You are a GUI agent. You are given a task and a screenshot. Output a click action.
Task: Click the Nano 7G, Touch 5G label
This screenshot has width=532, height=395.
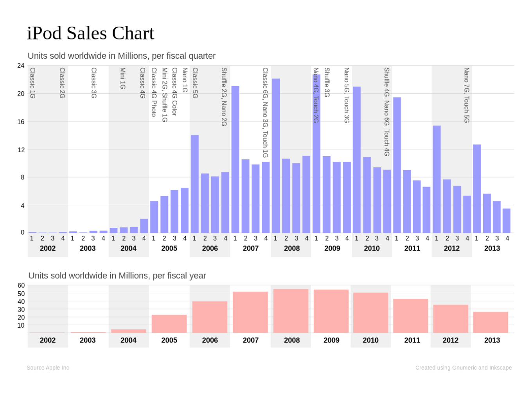coord(467,95)
